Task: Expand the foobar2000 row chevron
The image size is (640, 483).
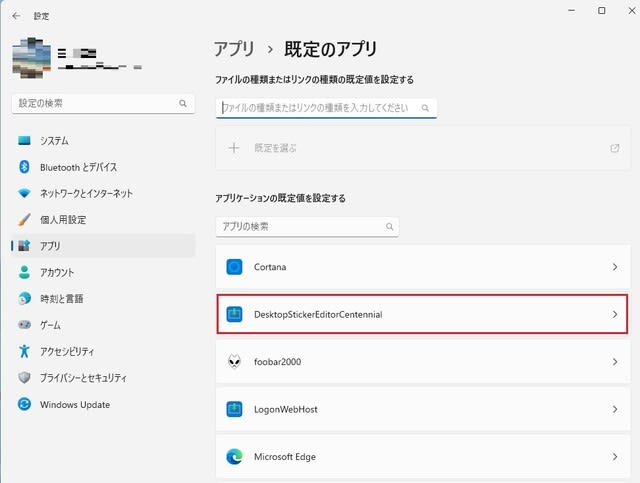Action: (x=615, y=362)
